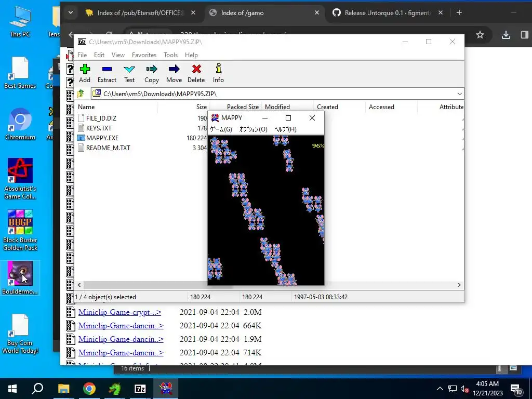Open the オプション(O) menu in MAPPY
The width and height of the screenshot is (532, 399).
254,129
